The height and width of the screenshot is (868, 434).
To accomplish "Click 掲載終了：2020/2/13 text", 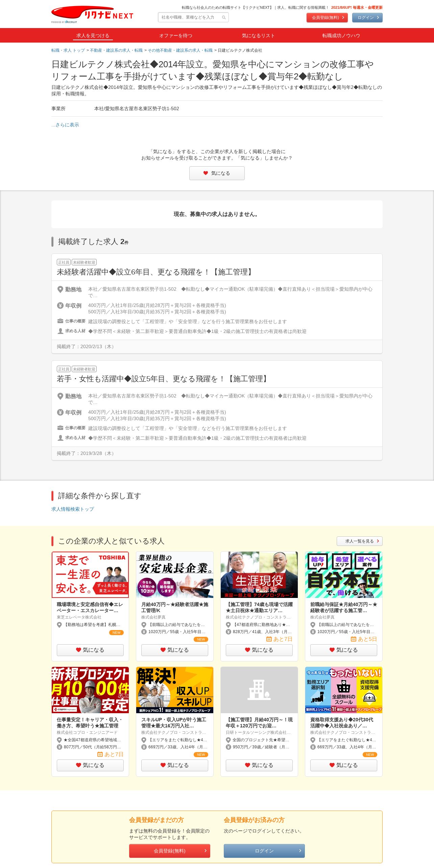I will tap(86, 346).
